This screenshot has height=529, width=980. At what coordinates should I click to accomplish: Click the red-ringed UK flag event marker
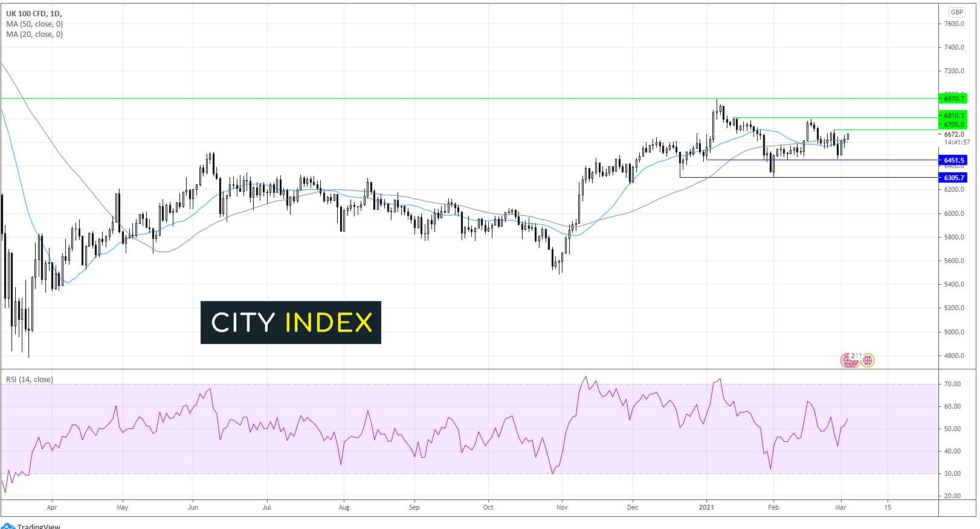pos(848,360)
